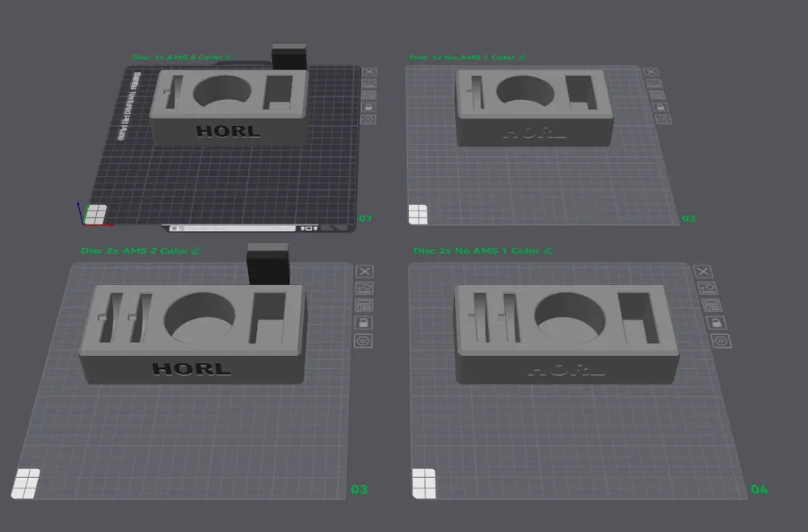Arrange objects on plate 04
808x532 pixels.
(x=712, y=305)
